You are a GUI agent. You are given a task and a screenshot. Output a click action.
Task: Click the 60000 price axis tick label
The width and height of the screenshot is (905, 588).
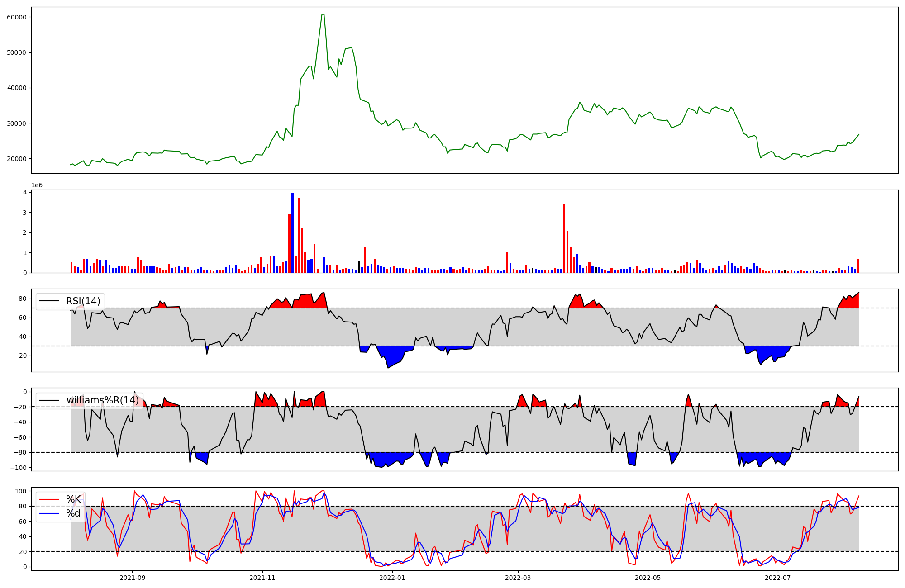point(17,17)
